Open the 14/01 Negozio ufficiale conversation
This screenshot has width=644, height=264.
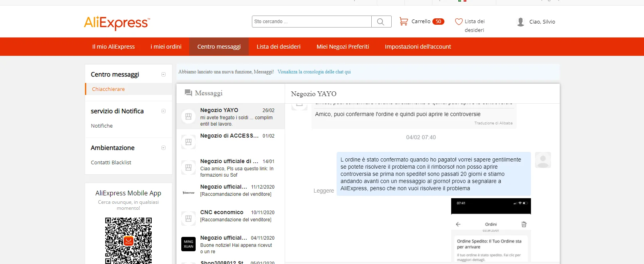(231, 167)
